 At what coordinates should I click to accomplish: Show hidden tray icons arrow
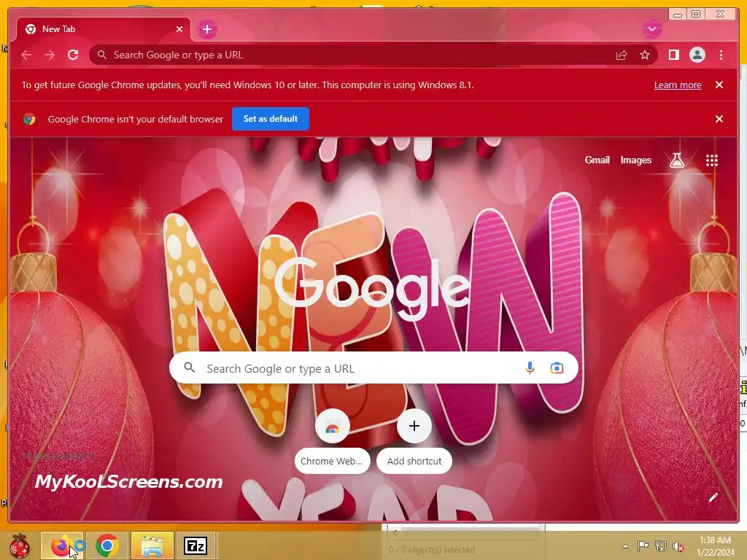625,546
